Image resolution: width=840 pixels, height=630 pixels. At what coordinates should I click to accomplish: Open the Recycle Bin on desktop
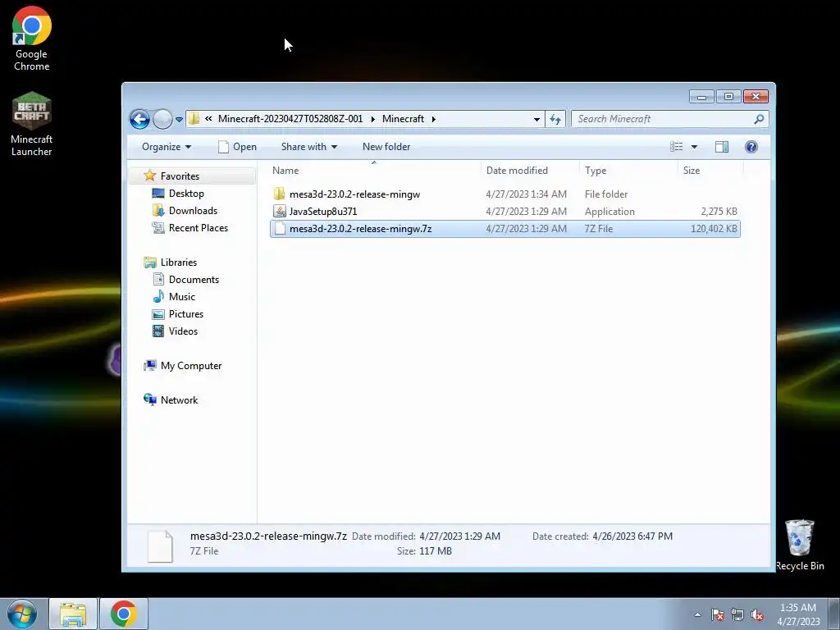pos(799,545)
